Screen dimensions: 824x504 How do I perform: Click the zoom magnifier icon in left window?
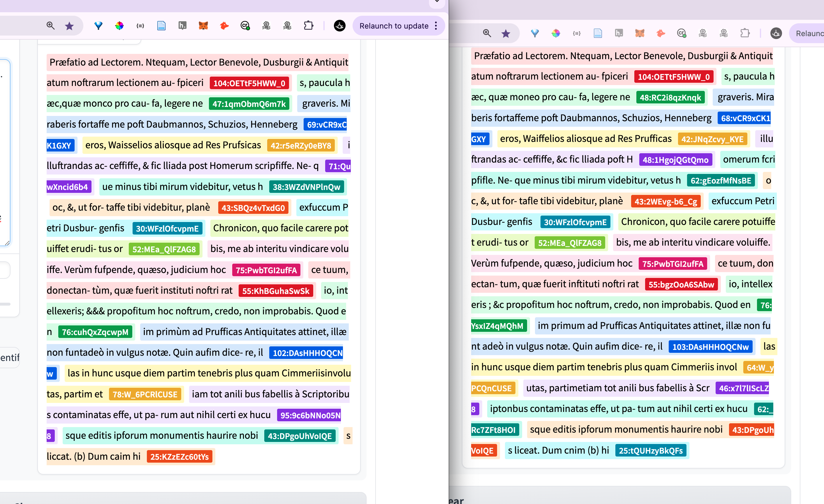click(x=50, y=25)
